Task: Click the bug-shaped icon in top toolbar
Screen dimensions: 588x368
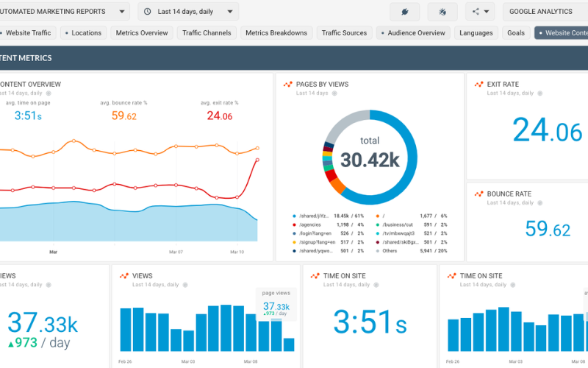Action: (442, 12)
